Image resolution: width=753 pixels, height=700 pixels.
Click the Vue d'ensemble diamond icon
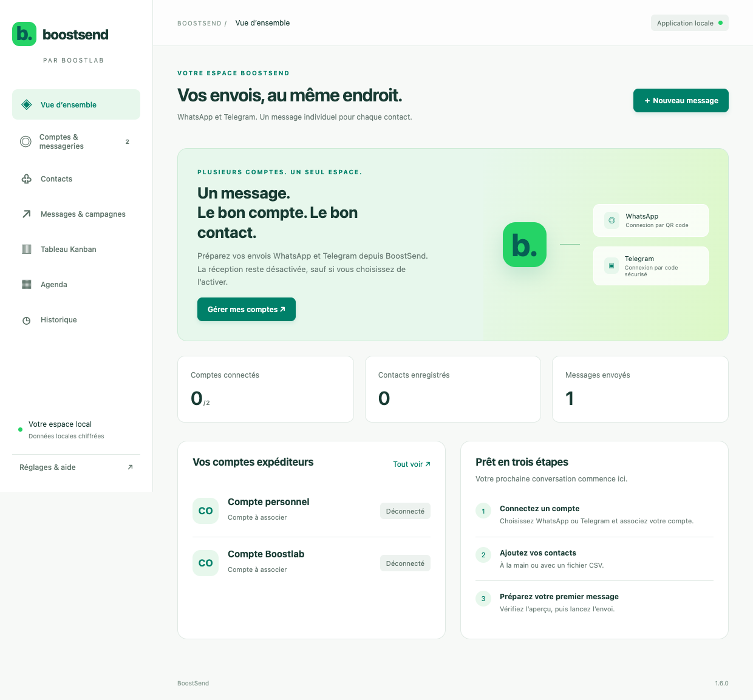coord(27,104)
